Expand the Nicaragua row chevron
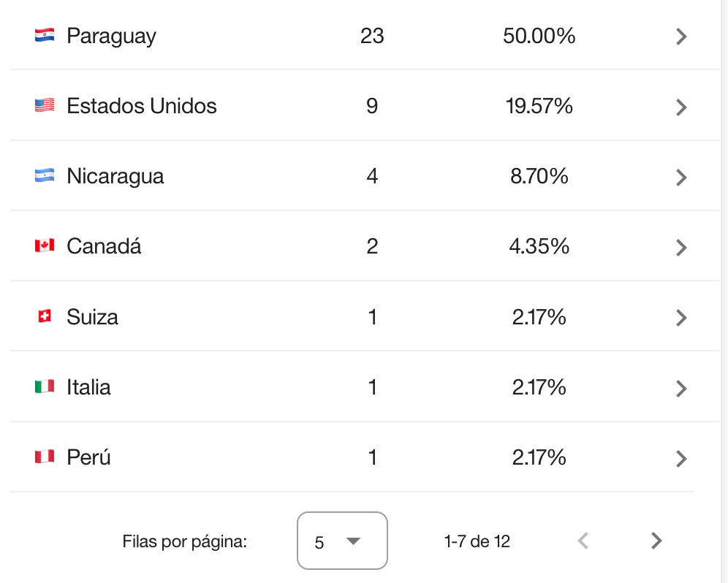 tap(681, 178)
